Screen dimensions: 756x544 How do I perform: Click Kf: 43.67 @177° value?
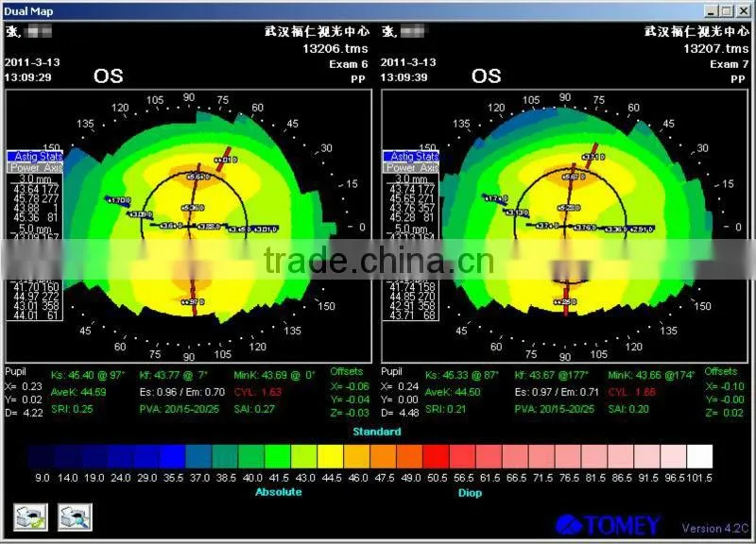pos(552,375)
